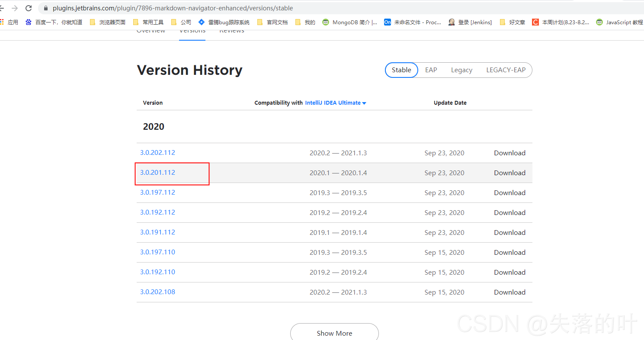Open the 百度一下 bookmark
Image resolution: width=644 pixels, height=340 pixels.
[54, 22]
